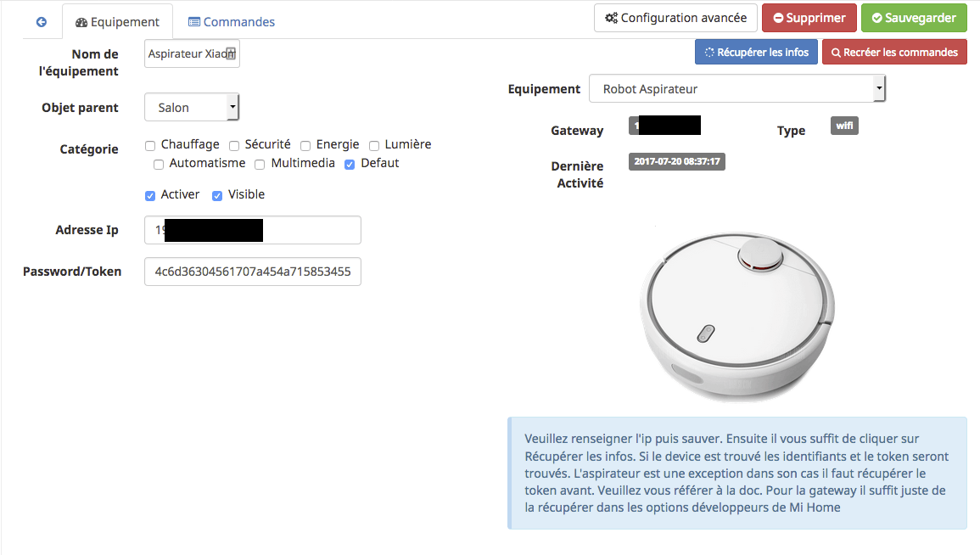Switch to the Commandes tab

(x=232, y=22)
